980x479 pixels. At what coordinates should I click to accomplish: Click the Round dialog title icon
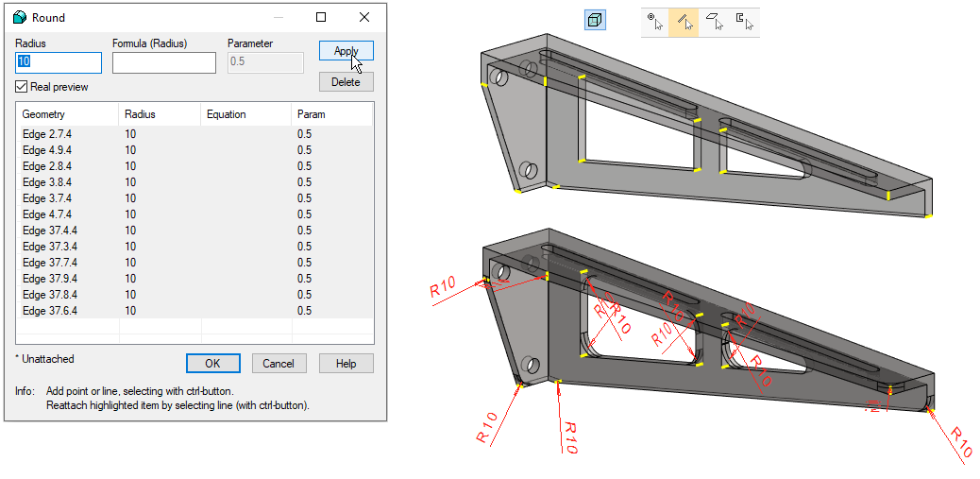click(19, 17)
